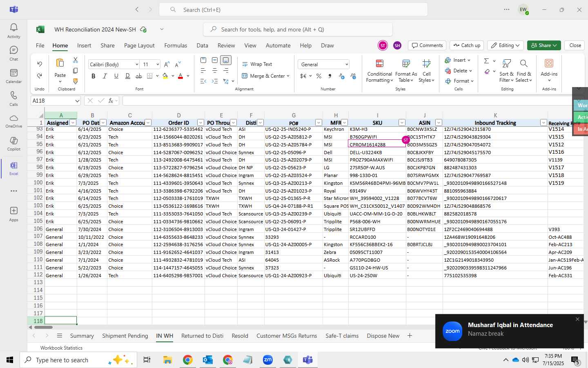This screenshot has height=368, width=588.
Task: Open the Insert ribbon tab
Action: click(84, 45)
